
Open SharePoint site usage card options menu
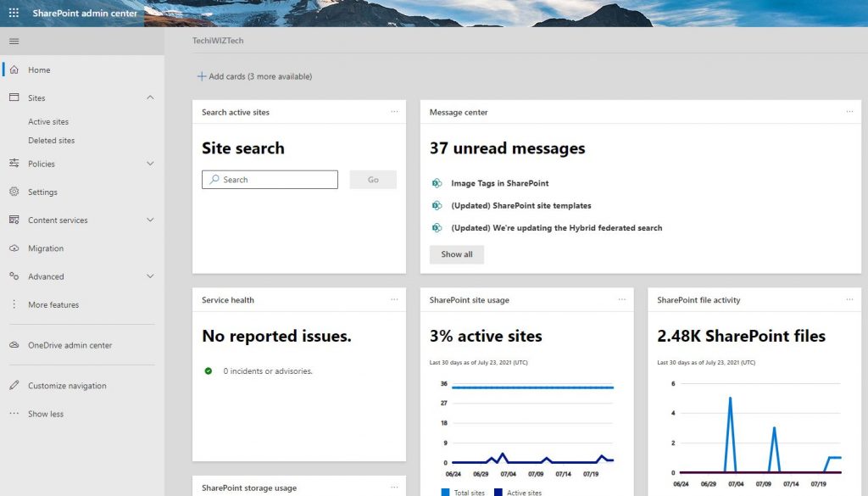pos(621,299)
